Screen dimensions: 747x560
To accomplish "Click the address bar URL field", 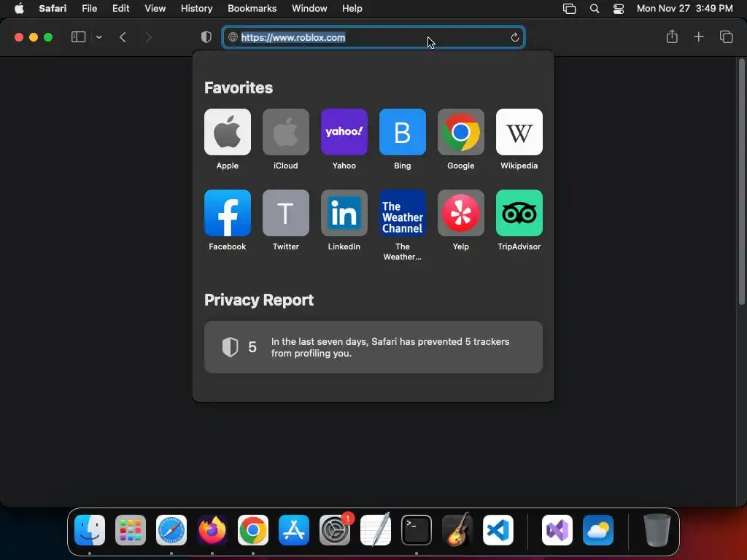I will coord(373,37).
